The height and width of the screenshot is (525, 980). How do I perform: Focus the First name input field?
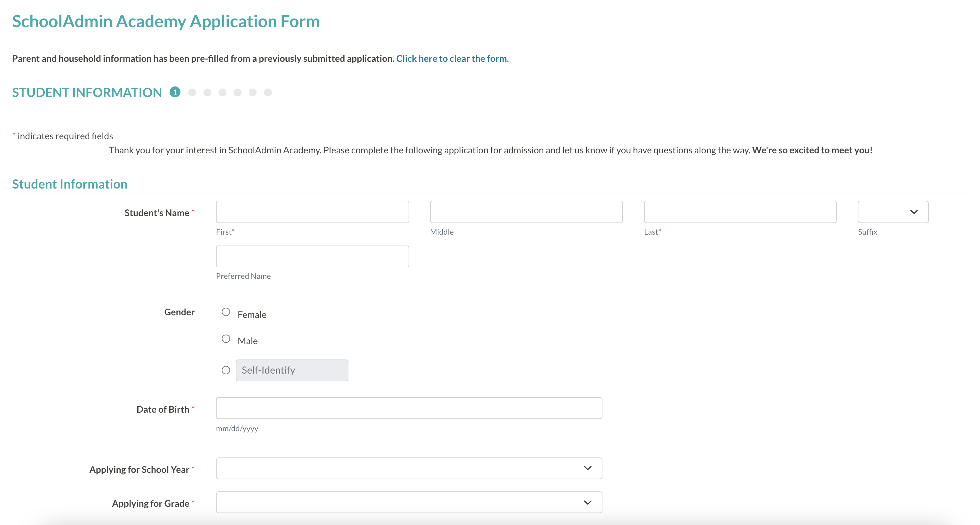click(x=312, y=212)
